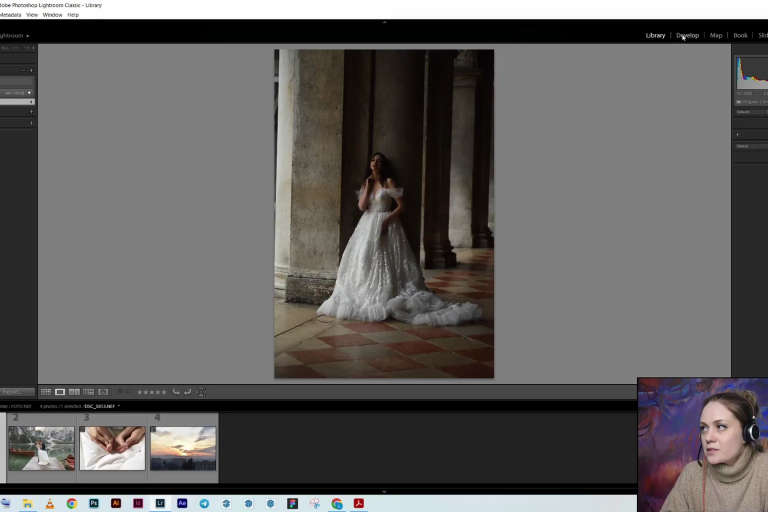Open the View menu

(32, 15)
